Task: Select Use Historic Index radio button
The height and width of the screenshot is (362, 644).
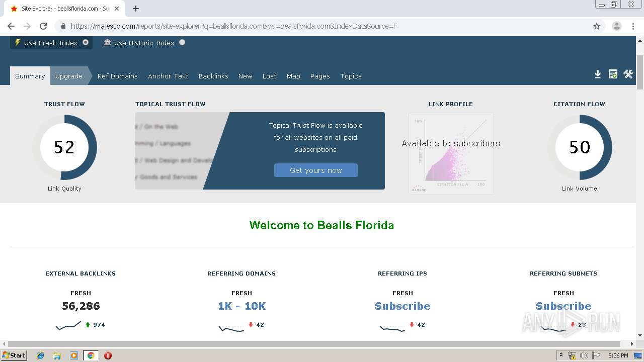Action: (x=182, y=42)
